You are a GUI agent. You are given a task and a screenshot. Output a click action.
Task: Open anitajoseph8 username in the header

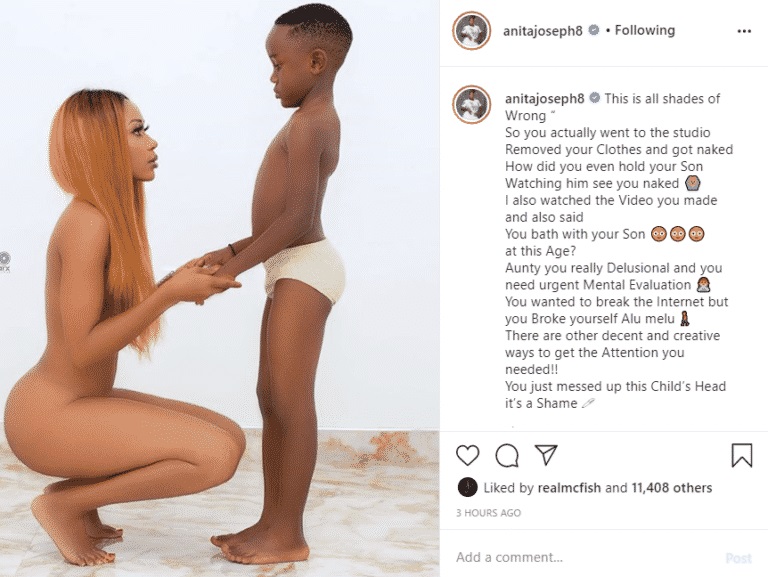pos(543,31)
